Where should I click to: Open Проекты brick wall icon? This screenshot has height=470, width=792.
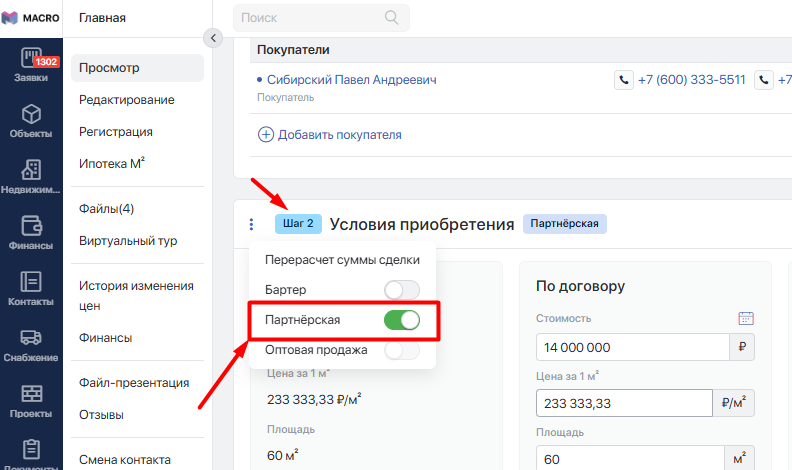tap(30, 402)
